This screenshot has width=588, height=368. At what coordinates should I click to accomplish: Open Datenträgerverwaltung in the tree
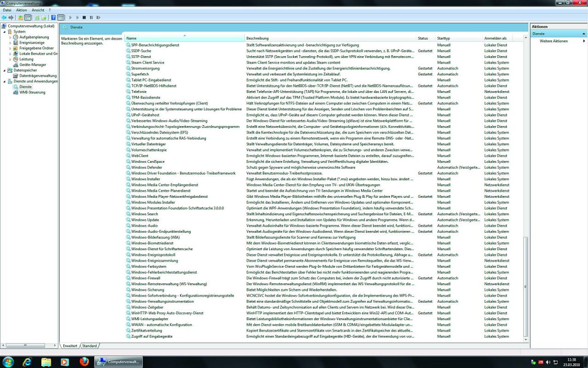(x=38, y=76)
